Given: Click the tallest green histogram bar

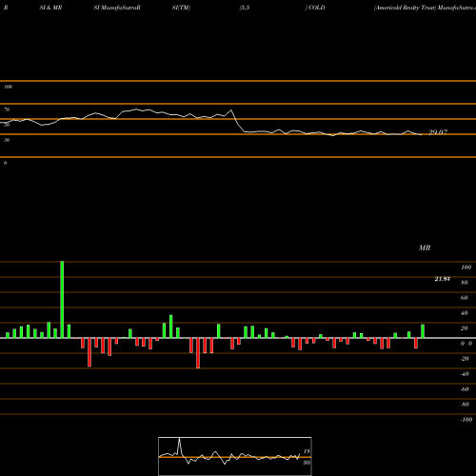Looking at the screenshot, I should pos(62,300).
